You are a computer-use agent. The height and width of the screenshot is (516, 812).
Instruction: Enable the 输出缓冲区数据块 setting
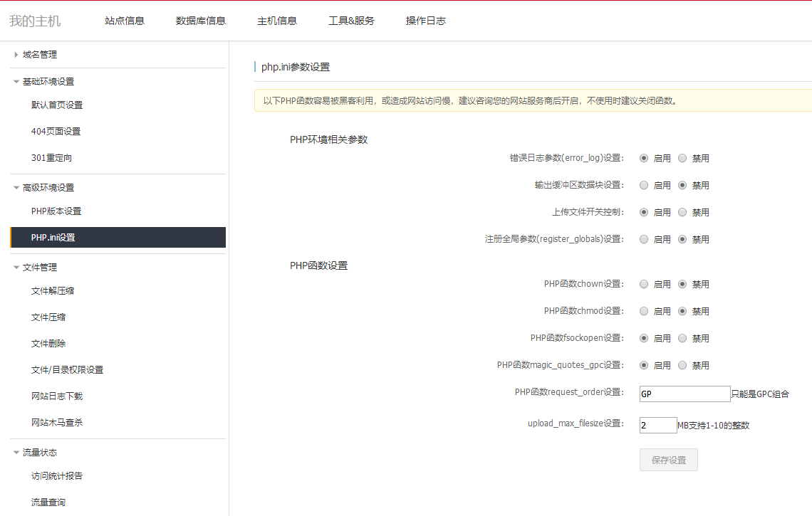[644, 185]
